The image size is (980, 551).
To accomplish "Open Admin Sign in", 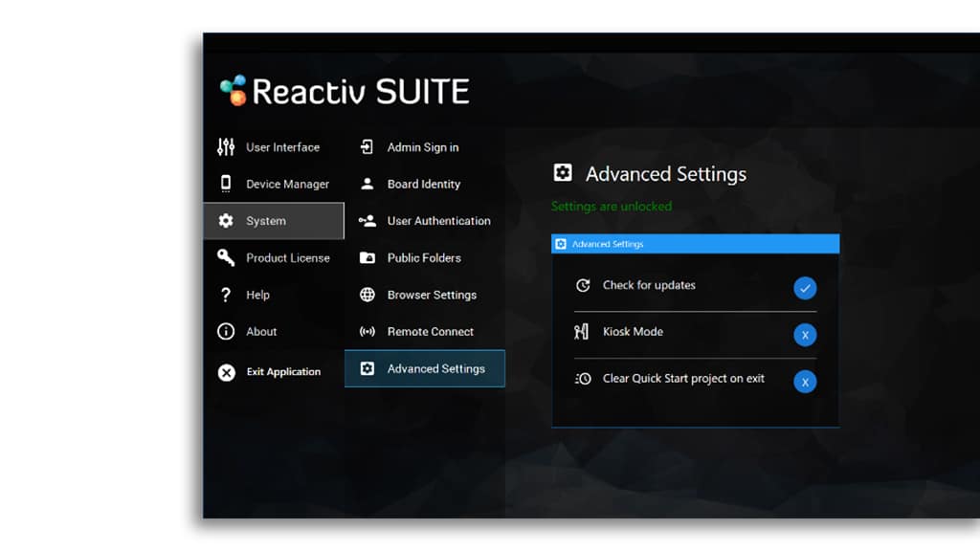I will pyautogui.click(x=423, y=147).
